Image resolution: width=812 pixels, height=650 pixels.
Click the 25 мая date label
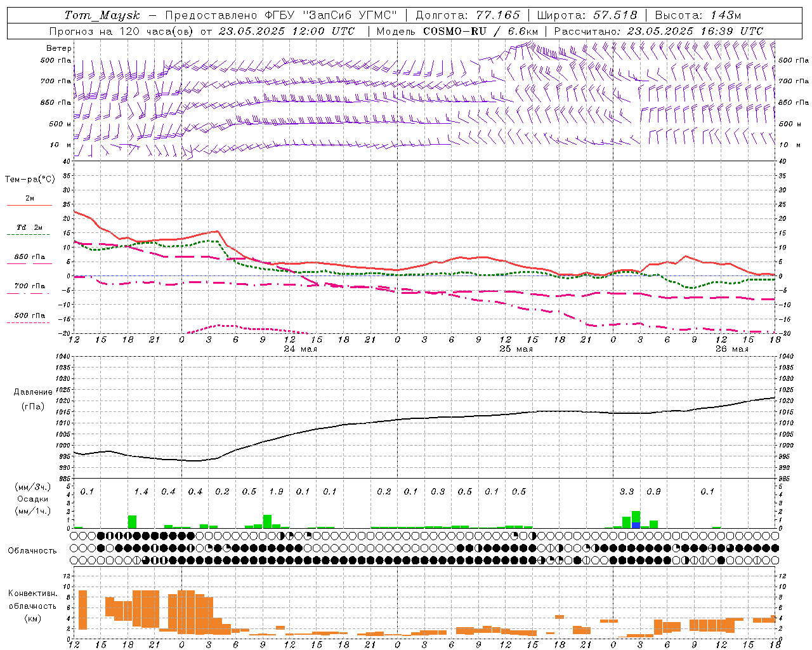click(516, 349)
